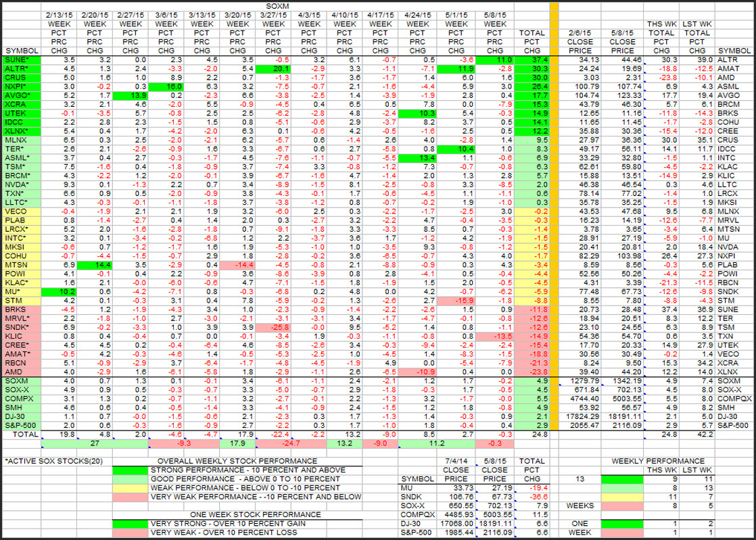
Task: Click the BRKS symbol cell in left column
Action: 22,310
